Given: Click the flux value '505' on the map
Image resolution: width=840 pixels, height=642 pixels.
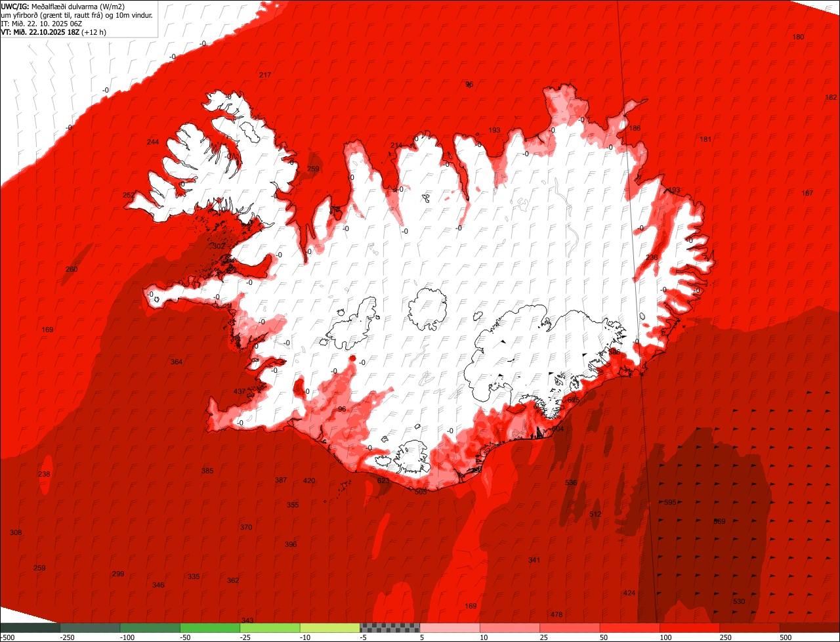Looking at the screenshot, I should click(x=421, y=492).
